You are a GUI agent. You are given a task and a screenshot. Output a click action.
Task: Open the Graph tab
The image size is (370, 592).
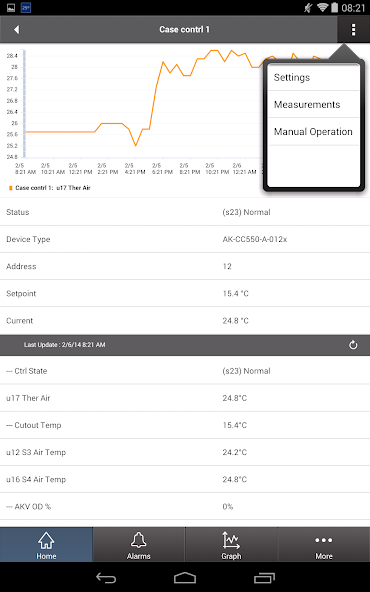231,544
